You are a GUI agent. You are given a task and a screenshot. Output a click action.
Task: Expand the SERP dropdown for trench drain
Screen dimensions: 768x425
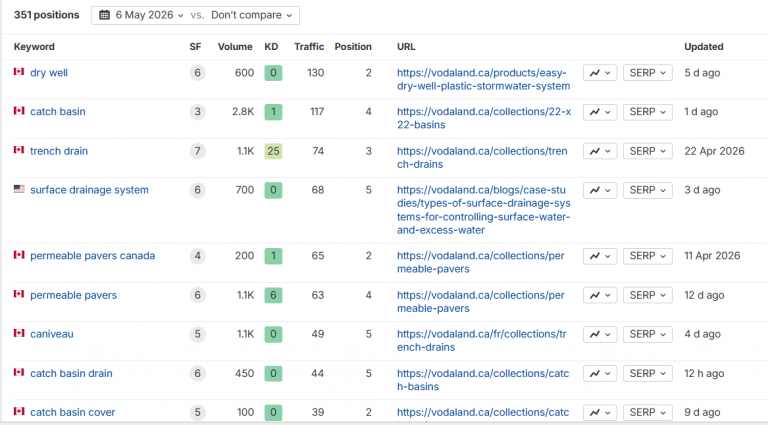pos(648,151)
